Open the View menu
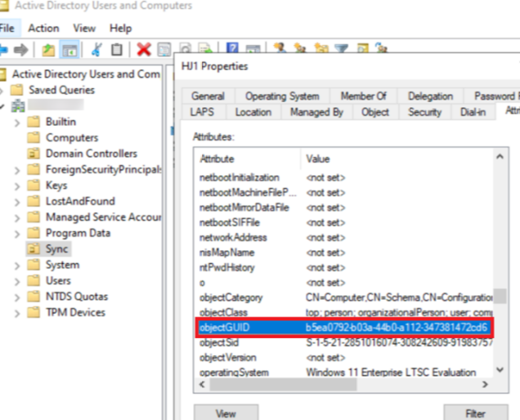 click(x=83, y=28)
